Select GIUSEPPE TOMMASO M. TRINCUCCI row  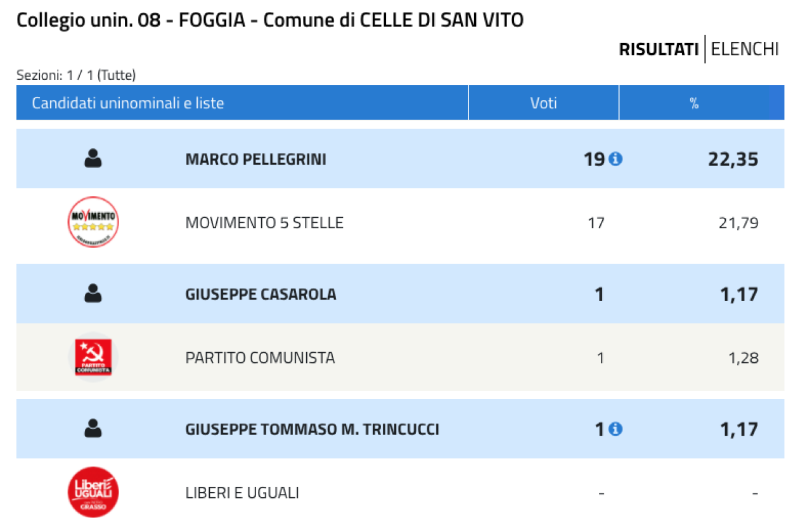[x=400, y=429]
